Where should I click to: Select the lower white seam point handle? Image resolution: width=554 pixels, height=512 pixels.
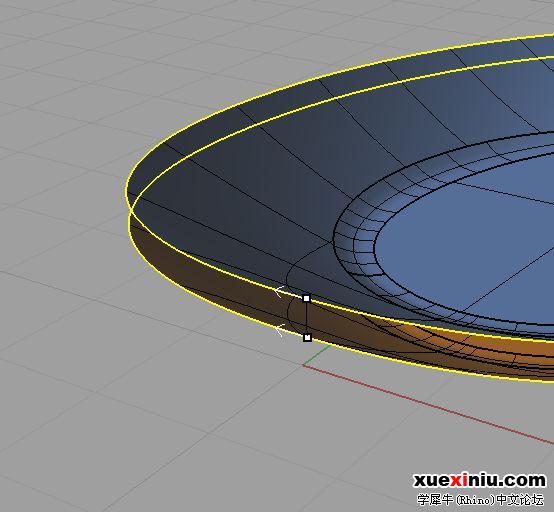(307, 338)
